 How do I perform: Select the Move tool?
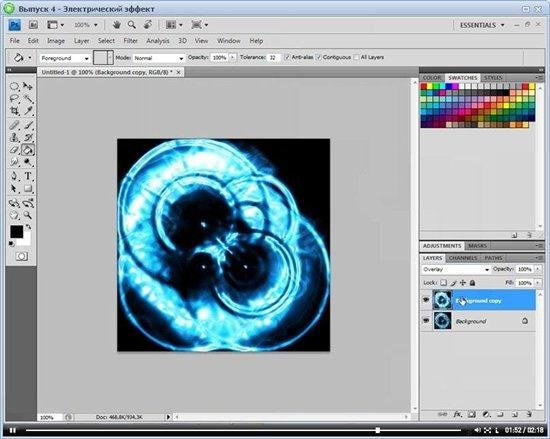[28, 86]
